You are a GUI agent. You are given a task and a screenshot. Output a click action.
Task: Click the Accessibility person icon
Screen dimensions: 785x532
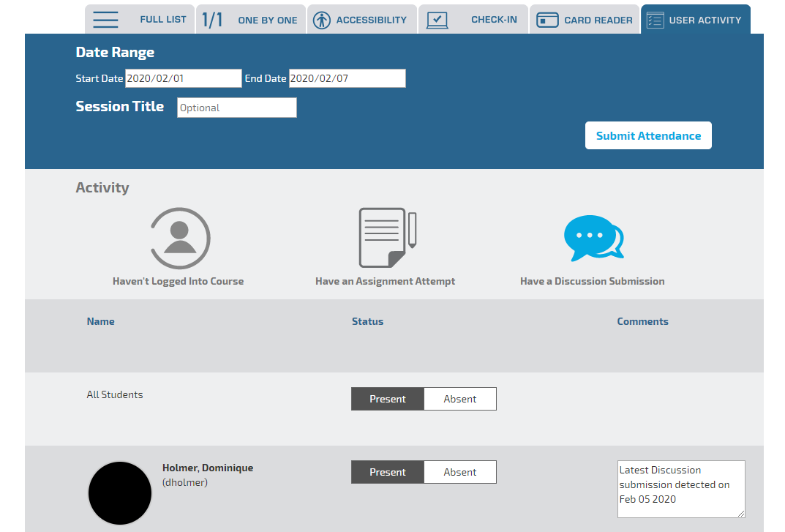point(322,20)
